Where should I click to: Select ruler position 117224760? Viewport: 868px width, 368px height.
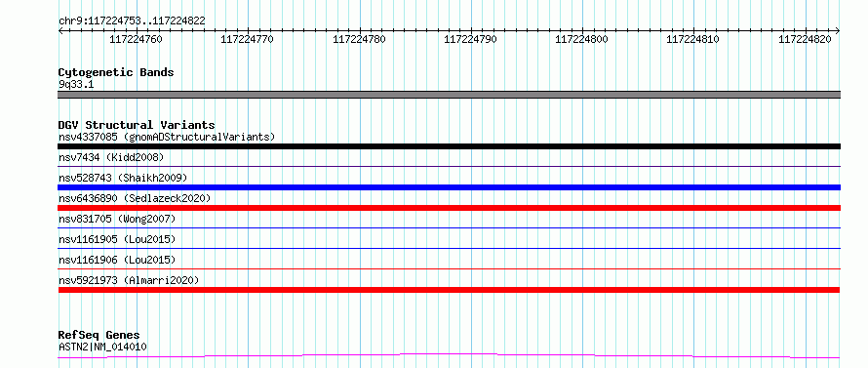[137, 39]
